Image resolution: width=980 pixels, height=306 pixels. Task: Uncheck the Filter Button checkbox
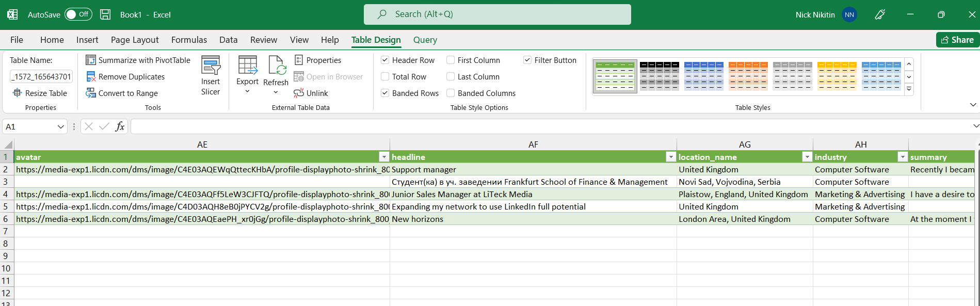pyautogui.click(x=527, y=60)
